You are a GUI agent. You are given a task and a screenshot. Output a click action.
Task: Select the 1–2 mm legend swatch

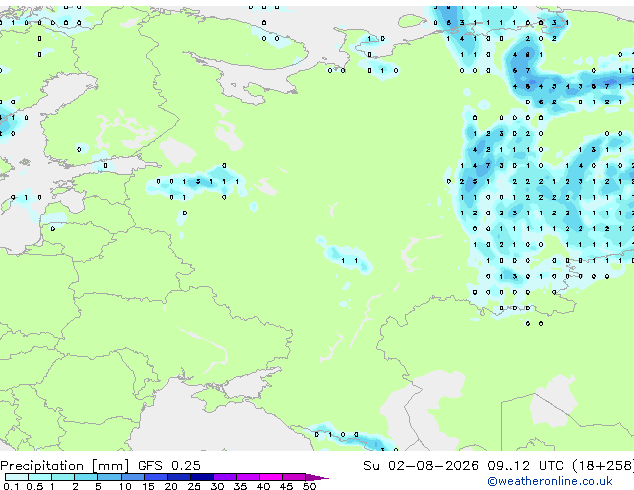63,477
